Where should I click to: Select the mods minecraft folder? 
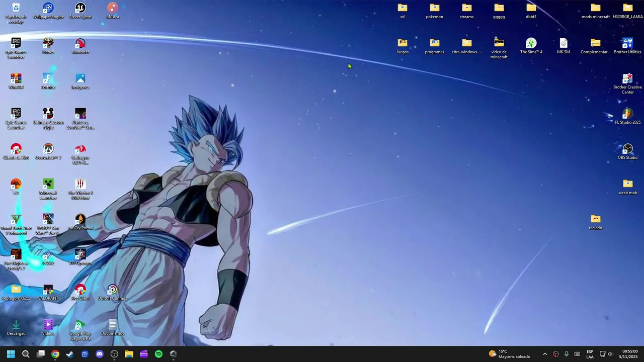596,11
